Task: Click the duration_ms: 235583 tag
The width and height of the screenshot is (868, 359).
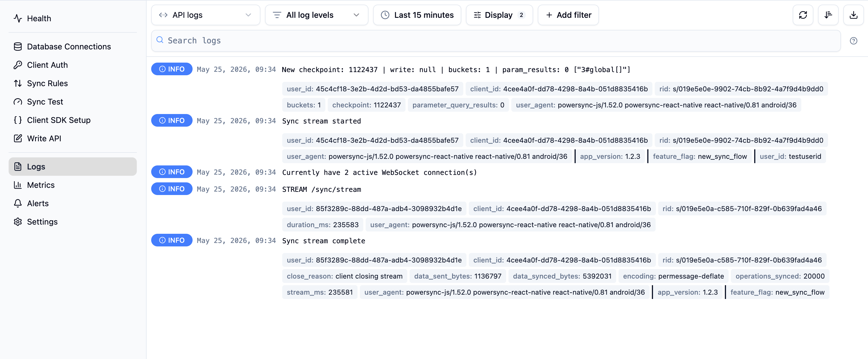Action: [x=322, y=225]
